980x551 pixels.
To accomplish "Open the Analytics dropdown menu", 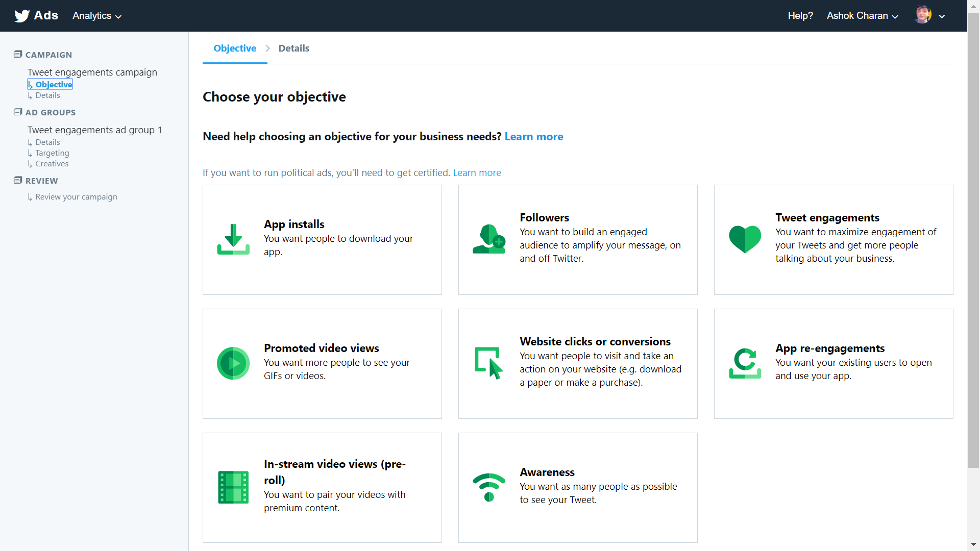I will pyautogui.click(x=97, y=16).
